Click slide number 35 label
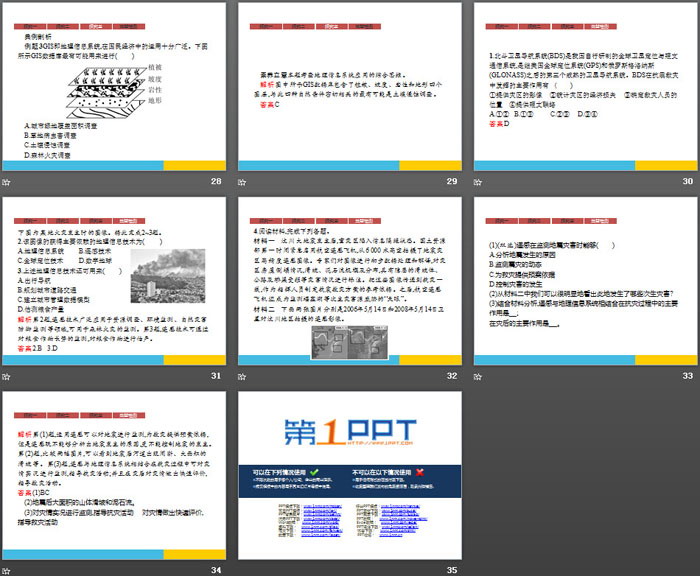 [x=452, y=570]
